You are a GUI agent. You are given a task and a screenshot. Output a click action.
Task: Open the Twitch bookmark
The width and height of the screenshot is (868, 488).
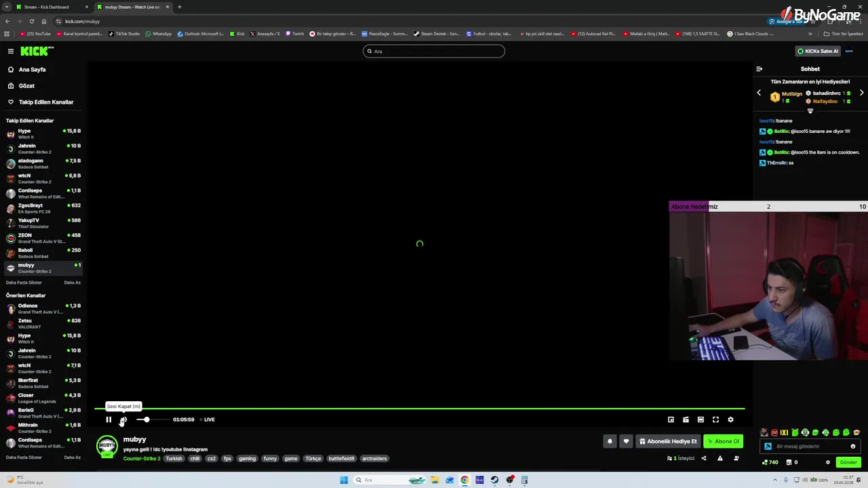tap(295, 33)
